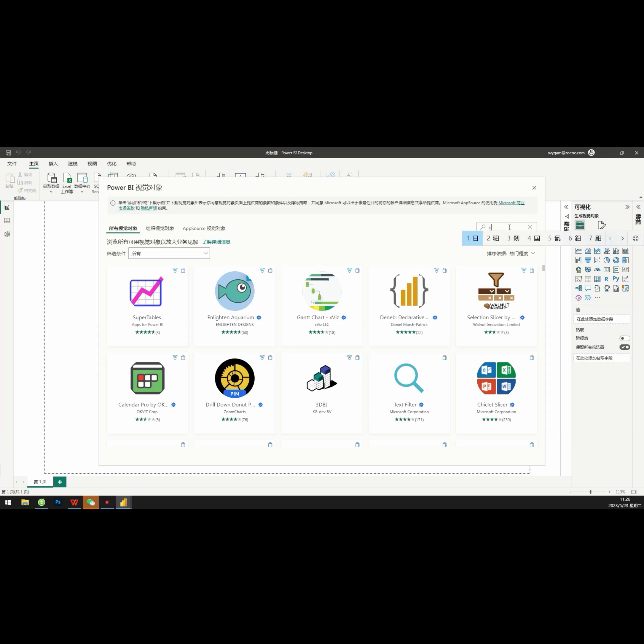Open the user account avatar icon
Image resolution: width=644 pixels, height=644 pixels.
[x=591, y=153]
